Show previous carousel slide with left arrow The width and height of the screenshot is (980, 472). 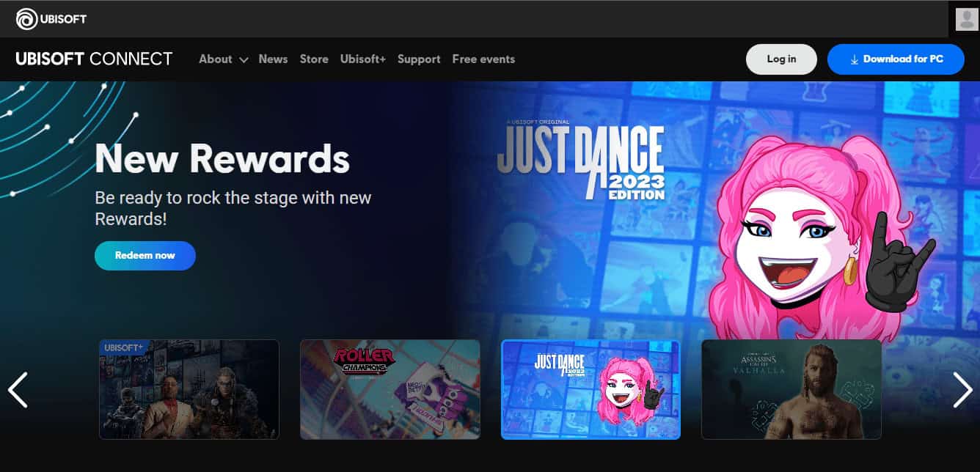pyautogui.click(x=18, y=389)
